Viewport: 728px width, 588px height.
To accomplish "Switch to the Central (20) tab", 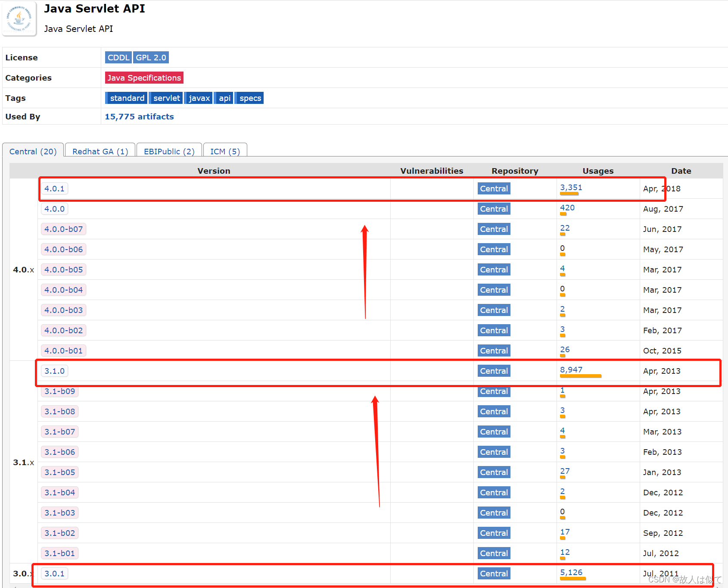I will tap(33, 151).
